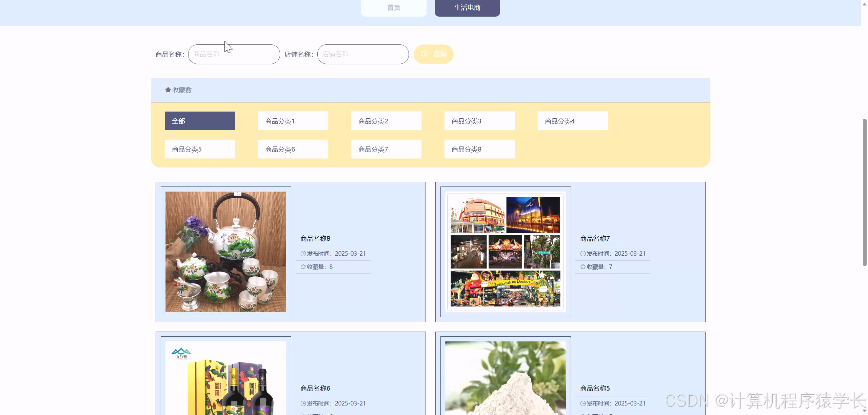Screen dimensions: 868x415
Task: Switch to the 首页 tab
Action: [393, 7]
